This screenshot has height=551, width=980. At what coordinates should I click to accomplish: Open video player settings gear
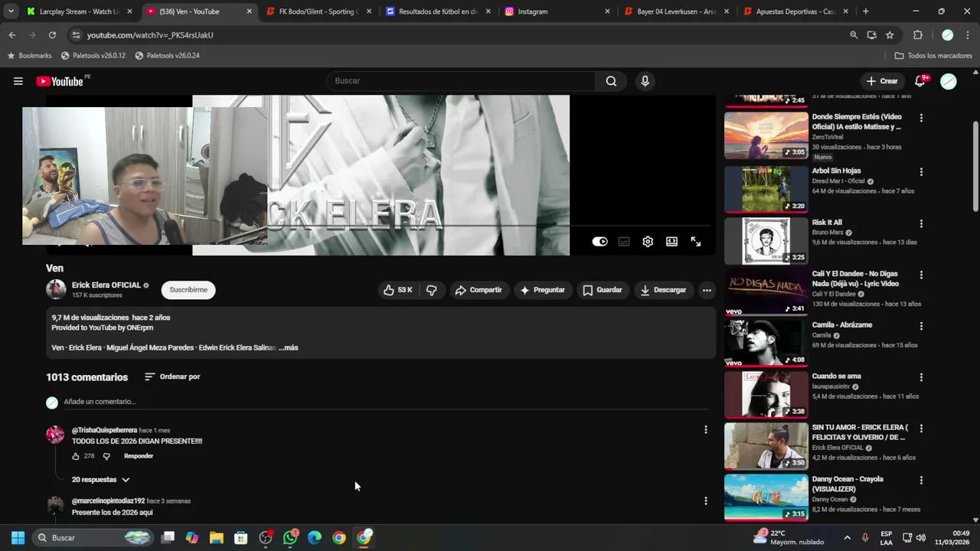tap(648, 242)
